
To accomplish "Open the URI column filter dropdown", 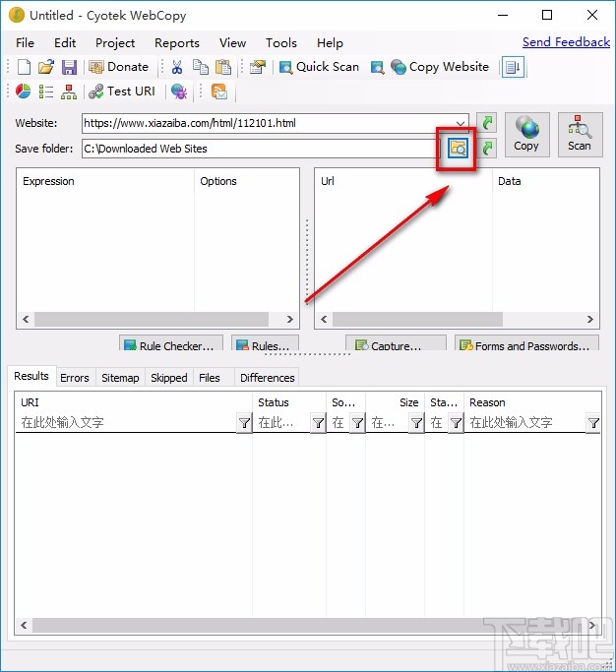I will click(x=244, y=423).
